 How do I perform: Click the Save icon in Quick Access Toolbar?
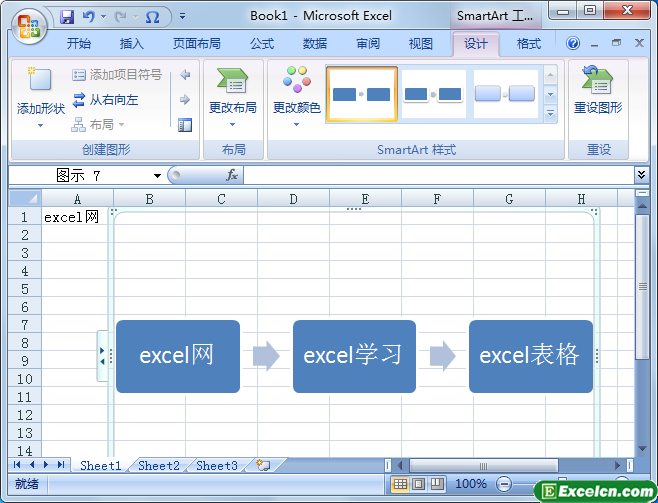coord(67,17)
